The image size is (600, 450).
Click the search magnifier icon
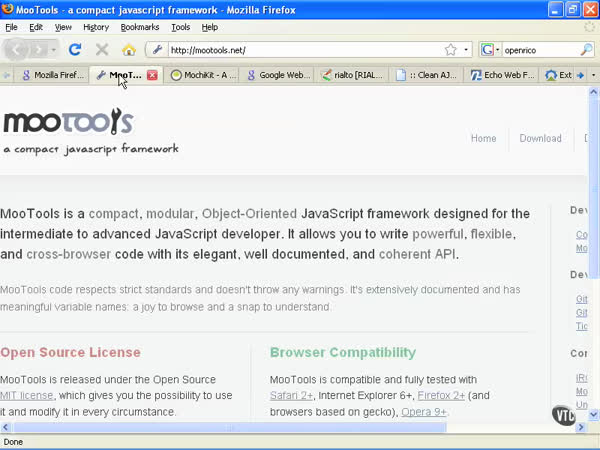coord(586,49)
